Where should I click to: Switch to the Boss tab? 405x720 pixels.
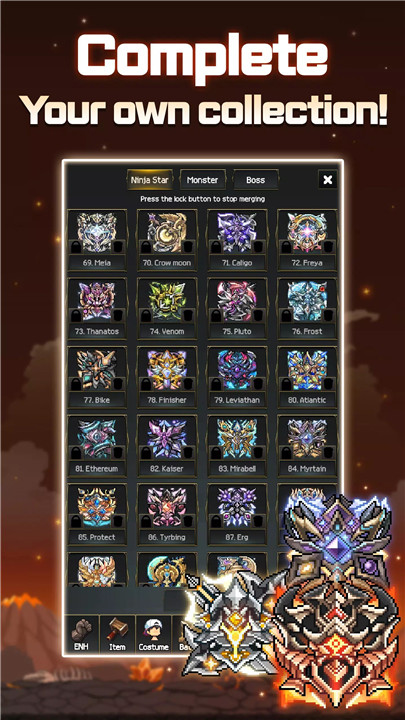[255, 180]
